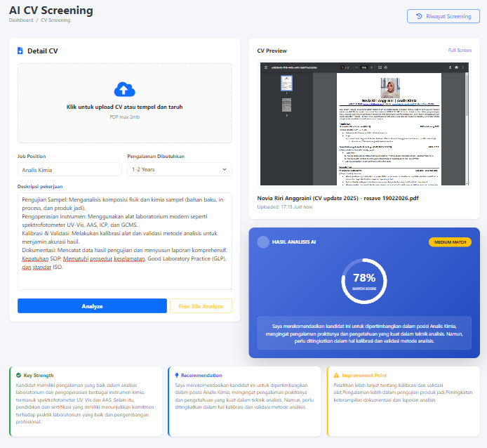Click the Key Strength checkmark icon
The height and width of the screenshot is (448, 487).
[x=19, y=375]
